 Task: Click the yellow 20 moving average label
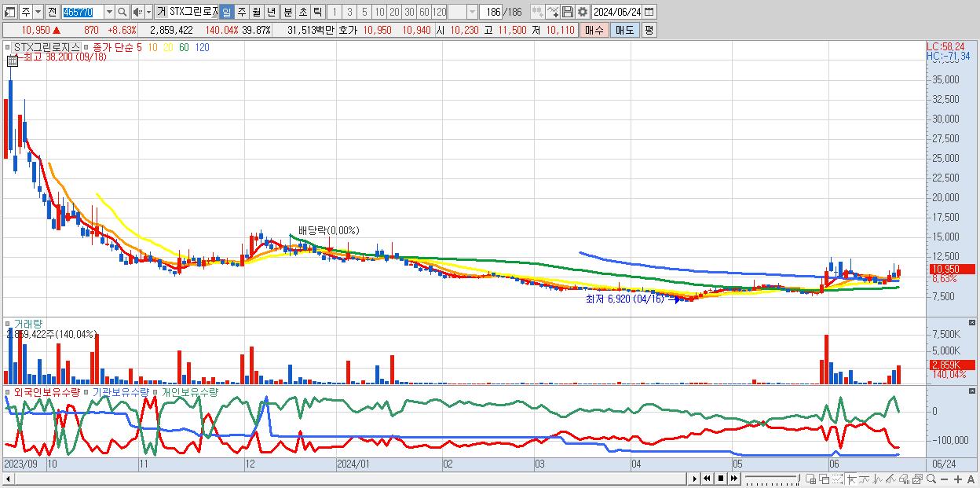point(168,48)
